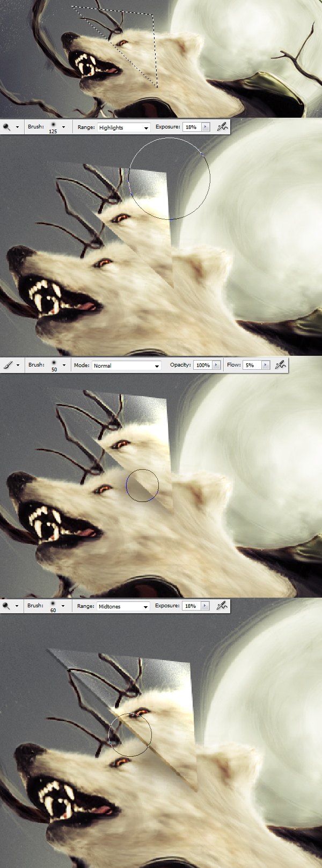The height and width of the screenshot is (868, 322).
Task: Toggle airbrush icon in Midtones options bar
Action: 222,606
